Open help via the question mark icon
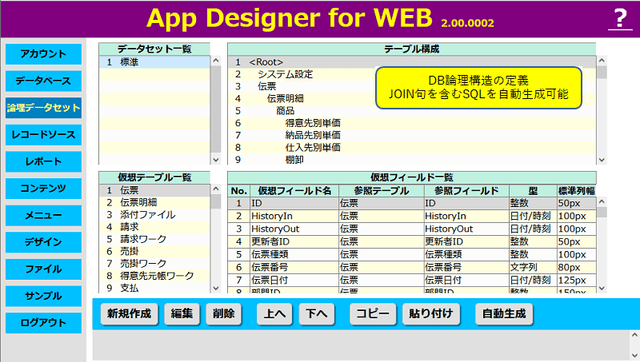The image size is (640, 362). (620, 19)
